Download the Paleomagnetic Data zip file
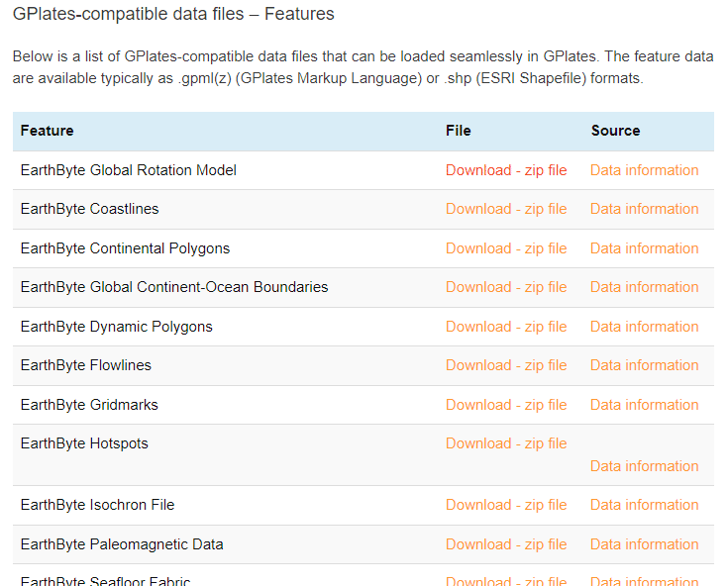Screen dimensions: 728x586 [506, 544]
